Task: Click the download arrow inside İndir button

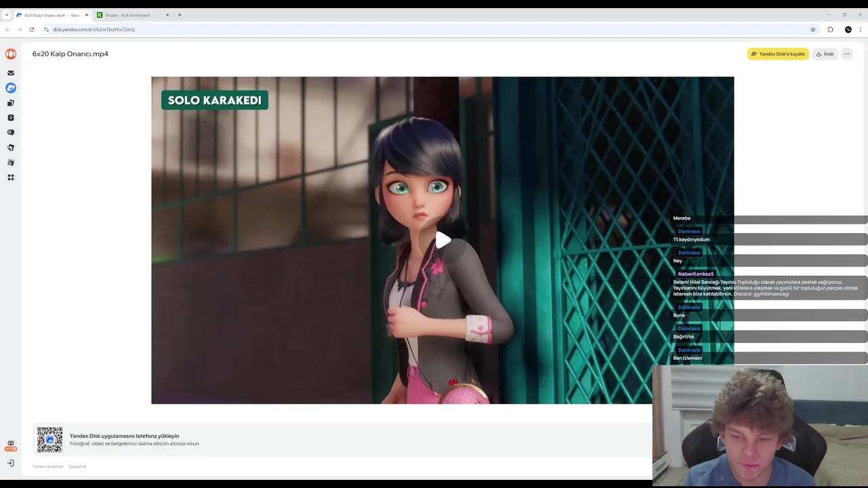Action: [819, 54]
